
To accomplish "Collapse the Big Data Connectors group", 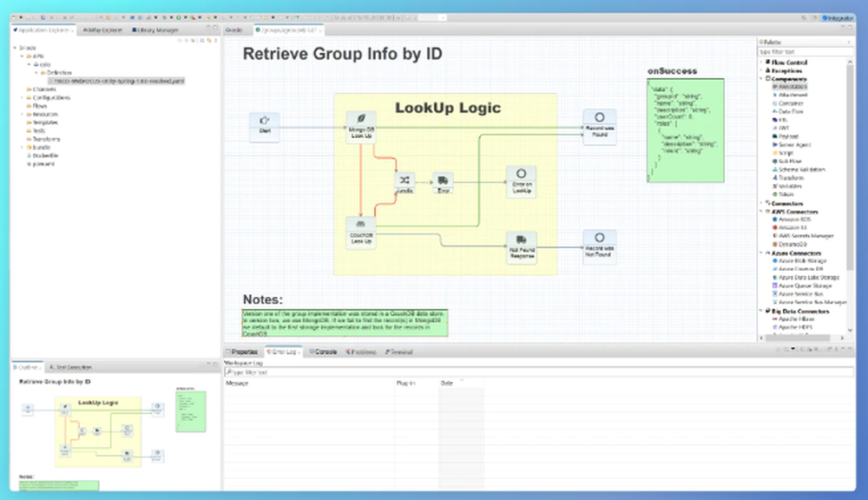I will coord(762,311).
